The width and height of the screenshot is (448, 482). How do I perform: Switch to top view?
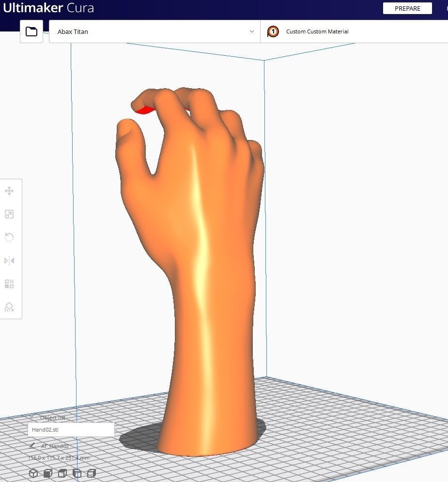coord(62,473)
